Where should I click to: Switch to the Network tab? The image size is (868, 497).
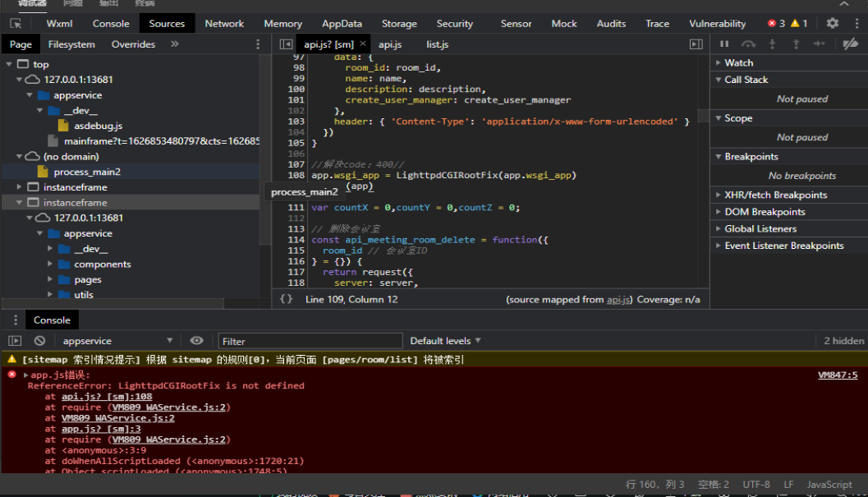224,23
